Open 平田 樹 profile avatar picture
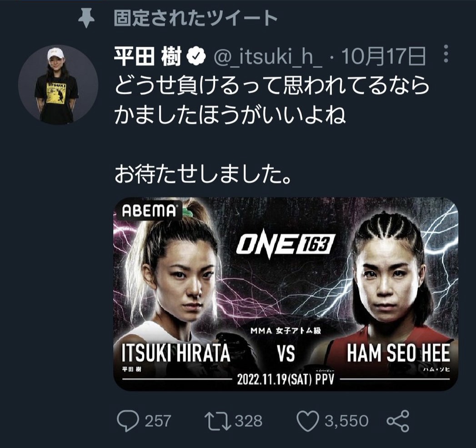Viewport: 476px width, 448px height. pos(58,85)
